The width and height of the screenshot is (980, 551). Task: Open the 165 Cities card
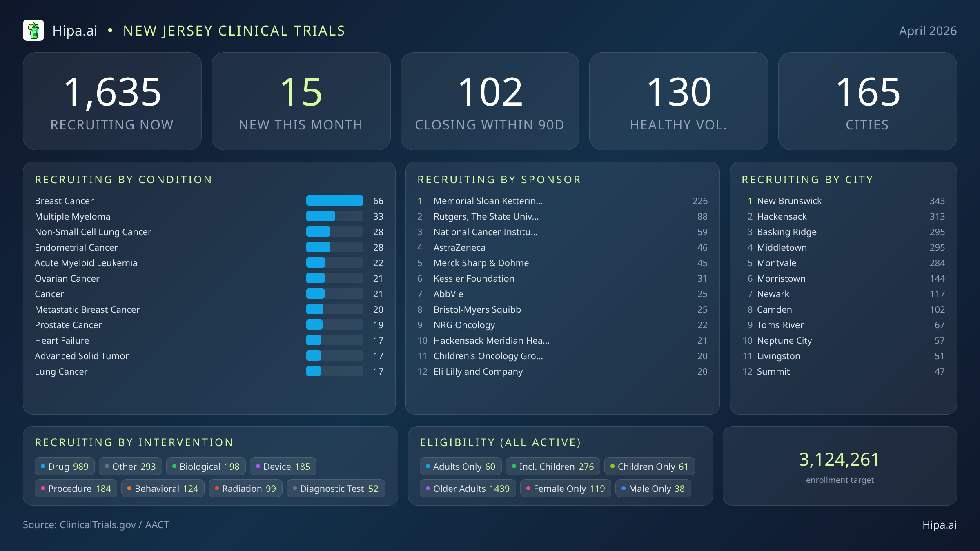tap(868, 101)
